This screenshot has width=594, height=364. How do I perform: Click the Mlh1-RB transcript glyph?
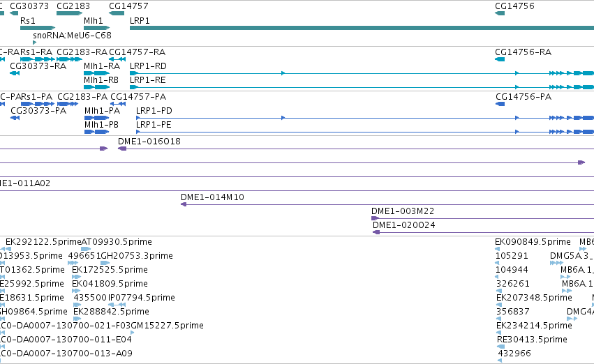pos(96,87)
